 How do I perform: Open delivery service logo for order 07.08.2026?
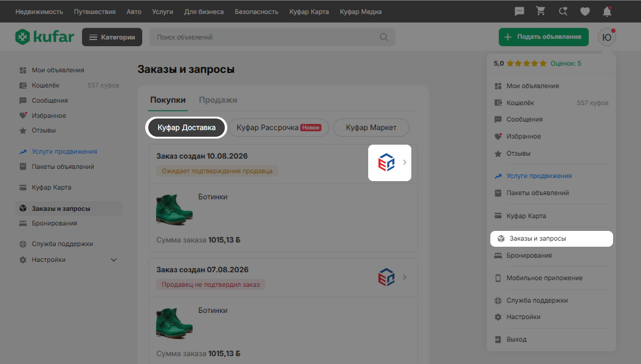[x=386, y=277]
